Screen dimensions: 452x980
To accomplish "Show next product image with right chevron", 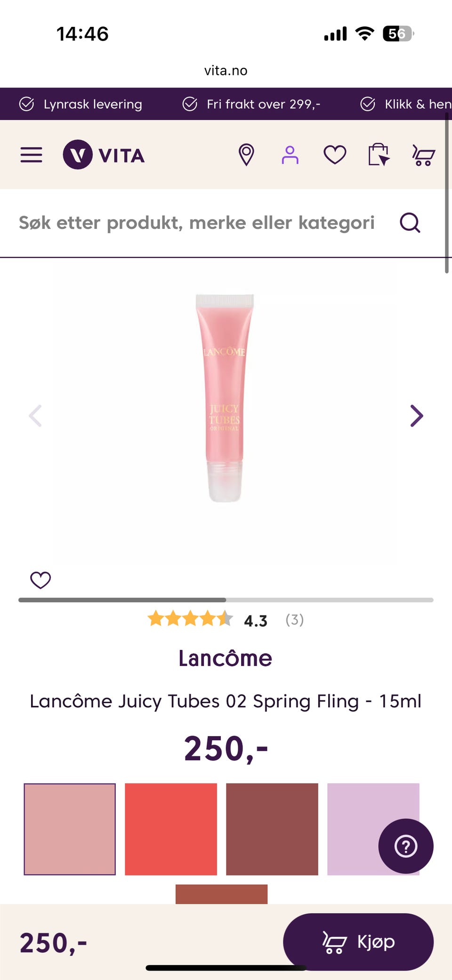I will (x=417, y=416).
